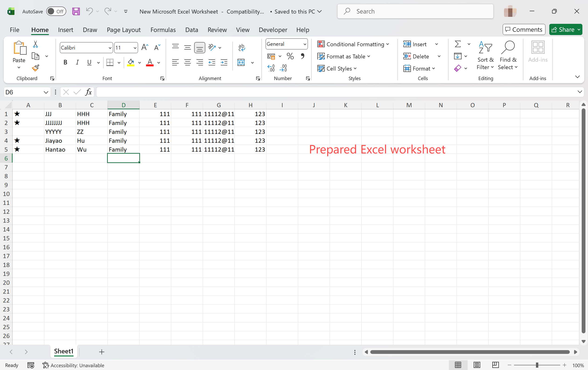The image size is (588, 370).
Task: Click the Wrap Text icon
Action: point(241,47)
